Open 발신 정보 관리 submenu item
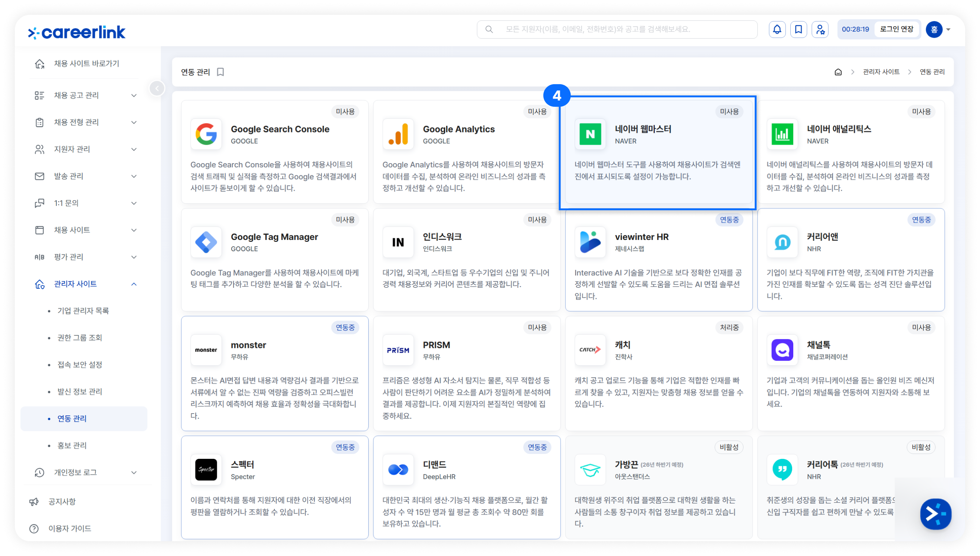The height and width of the screenshot is (556, 980). [x=80, y=392]
